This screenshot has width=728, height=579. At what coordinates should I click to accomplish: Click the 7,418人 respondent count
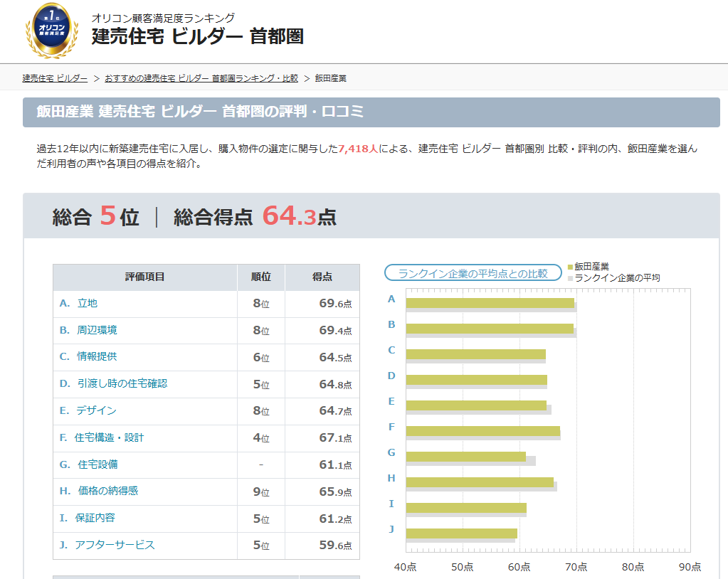(x=358, y=149)
